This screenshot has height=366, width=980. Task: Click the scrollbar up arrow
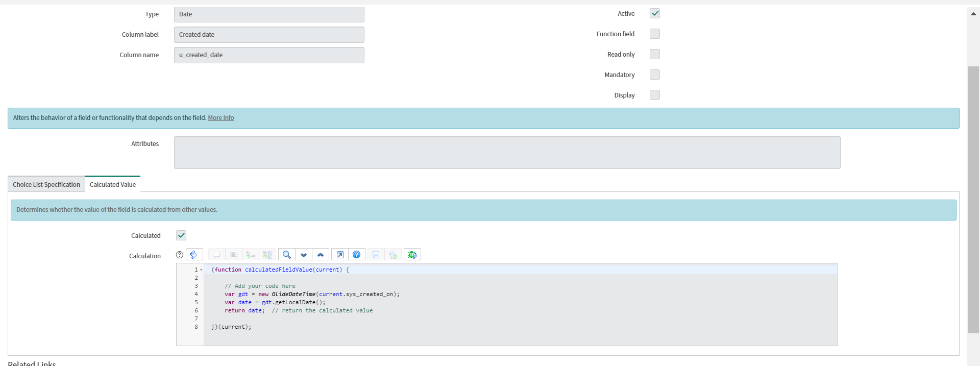point(973,14)
